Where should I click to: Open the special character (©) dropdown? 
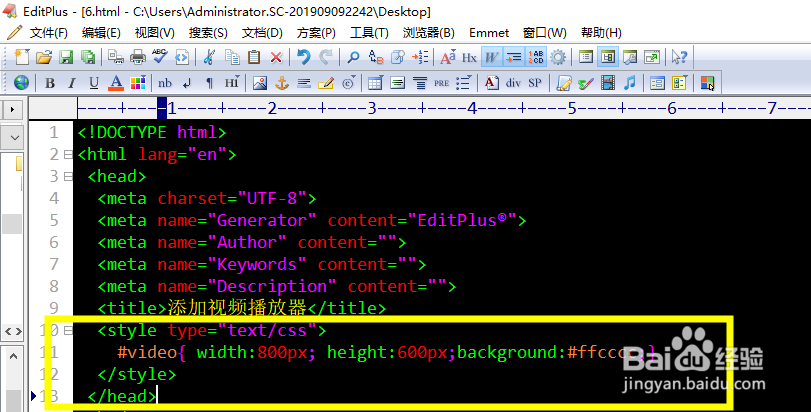[x=348, y=82]
